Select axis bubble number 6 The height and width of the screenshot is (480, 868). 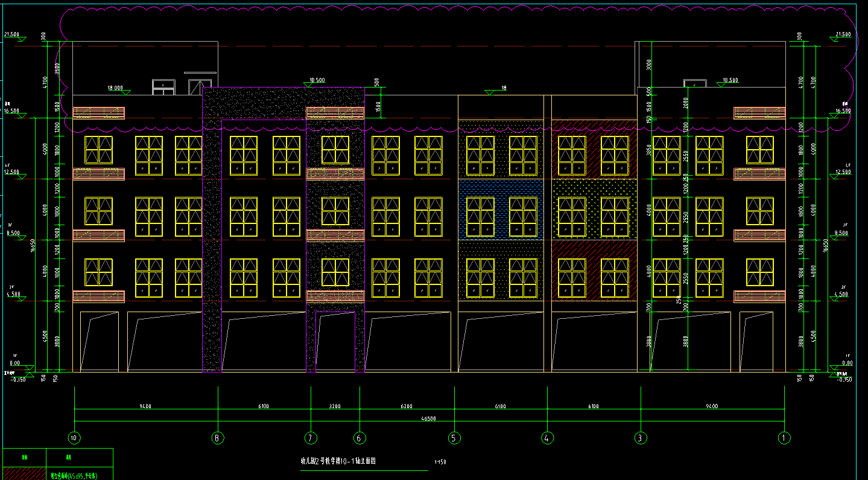360,438
